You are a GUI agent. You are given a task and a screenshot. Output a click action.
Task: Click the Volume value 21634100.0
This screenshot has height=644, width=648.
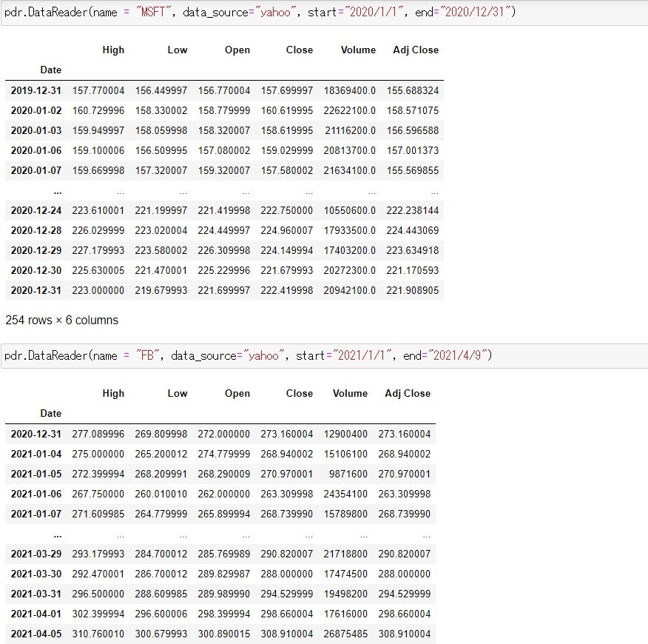pos(350,170)
